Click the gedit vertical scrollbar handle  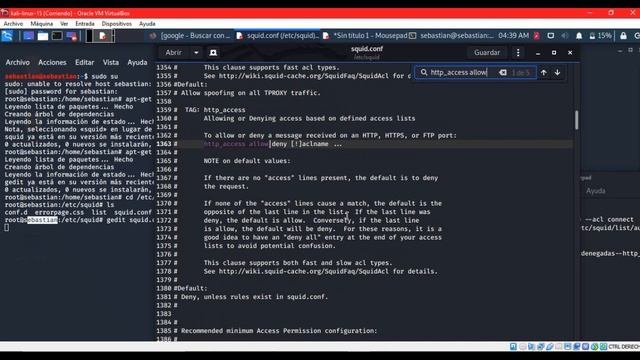pos(576,120)
